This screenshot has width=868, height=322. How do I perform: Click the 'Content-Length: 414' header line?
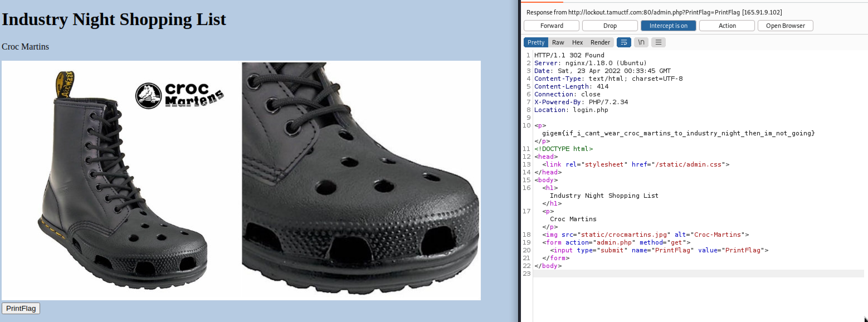(571, 87)
